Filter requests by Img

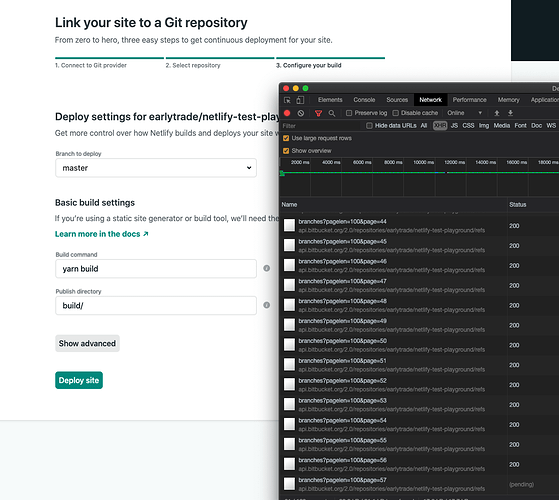(484, 125)
